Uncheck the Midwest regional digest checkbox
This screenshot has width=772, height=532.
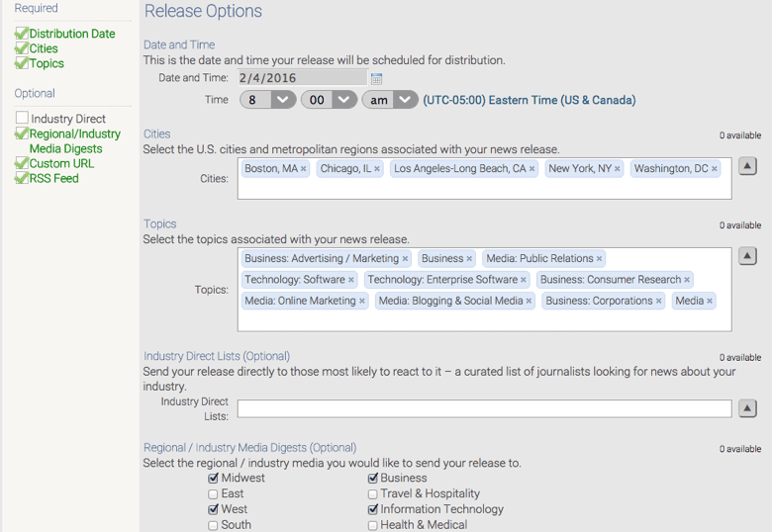[x=214, y=479]
